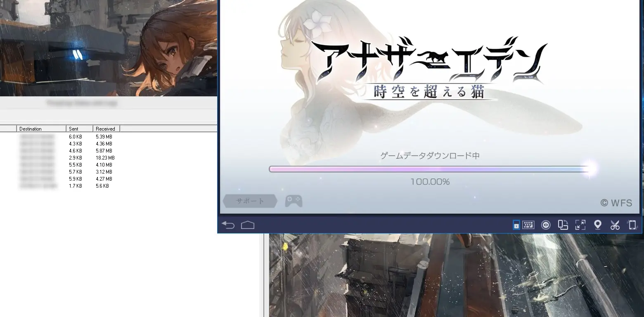Click the shake device phone icon

tap(632, 225)
